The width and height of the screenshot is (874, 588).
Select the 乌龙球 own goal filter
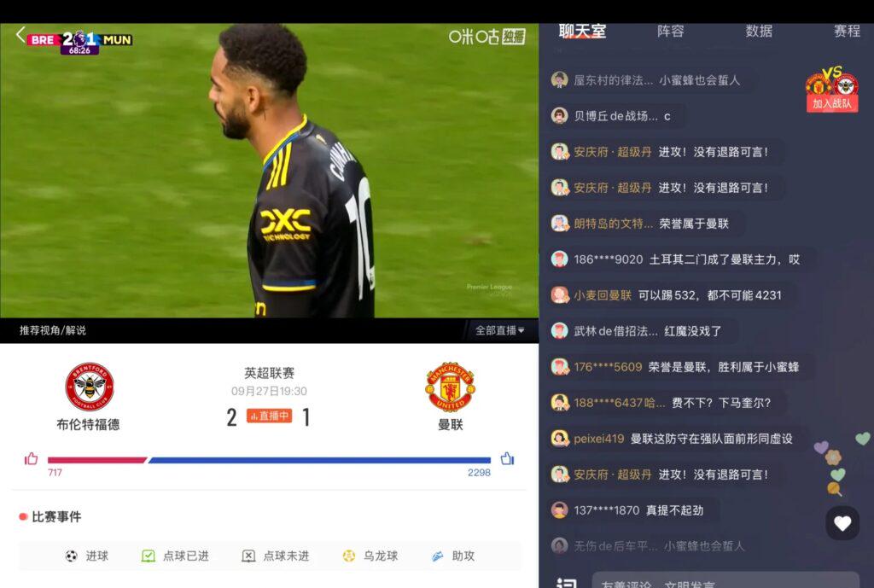coord(370,556)
